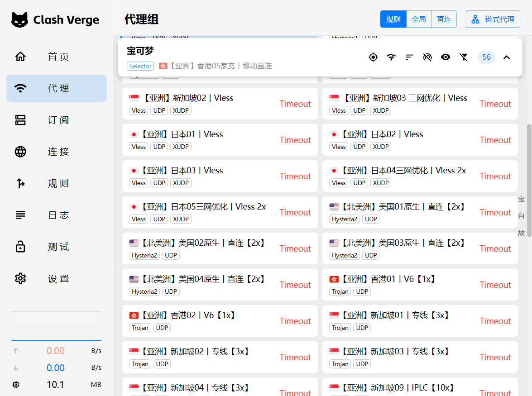Select proxy 美国03原生 | 直连【2x】
Image resolution: width=532 pixels, height=396 pixels.
(x=420, y=248)
